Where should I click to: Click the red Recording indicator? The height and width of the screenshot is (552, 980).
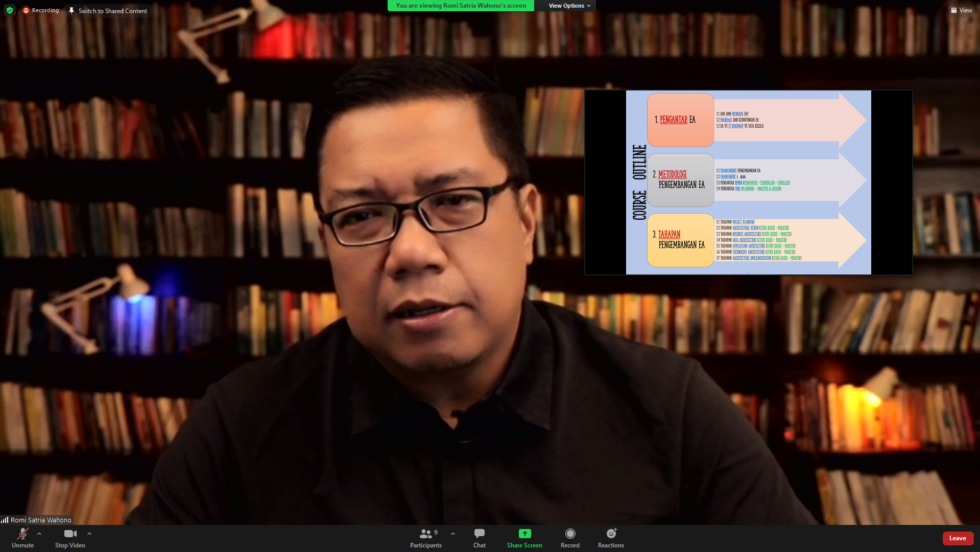(x=26, y=10)
